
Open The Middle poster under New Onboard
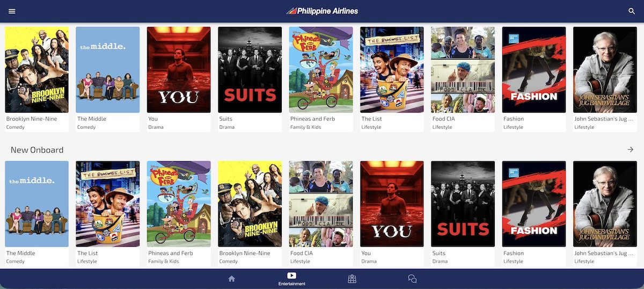point(37,204)
